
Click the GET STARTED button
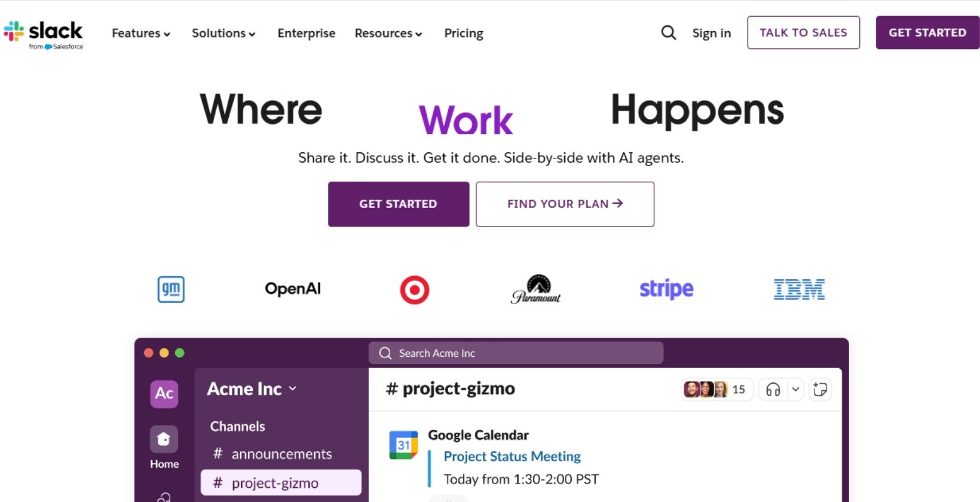(398, 204)
